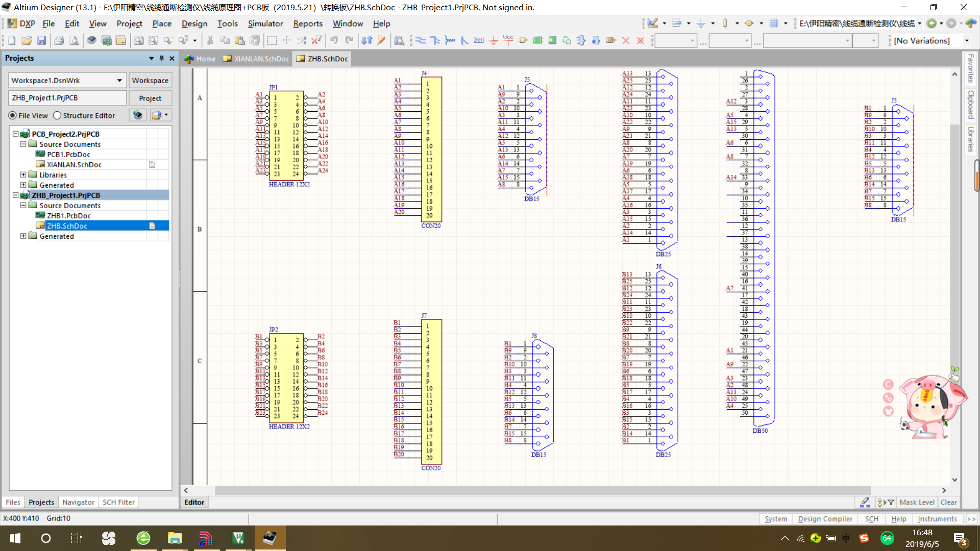
Task: Select Structure Editor radio button
Action: (x=57, y=116)
